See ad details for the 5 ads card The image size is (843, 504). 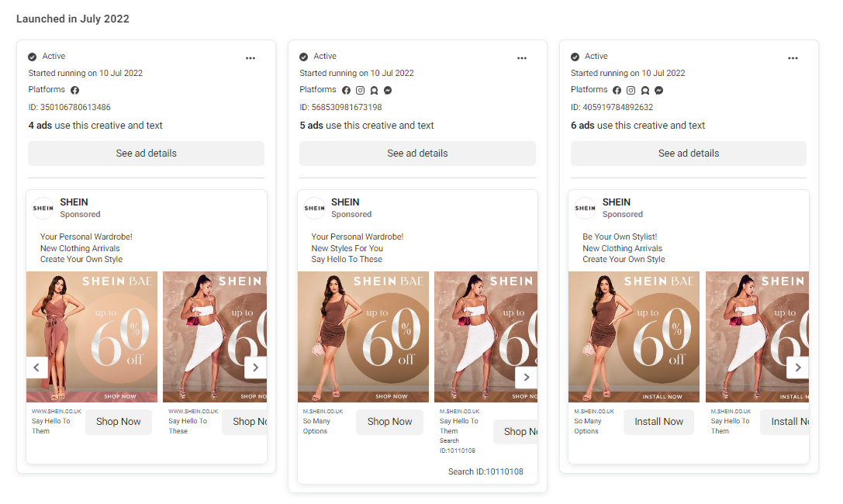click(x=418, y=153)
